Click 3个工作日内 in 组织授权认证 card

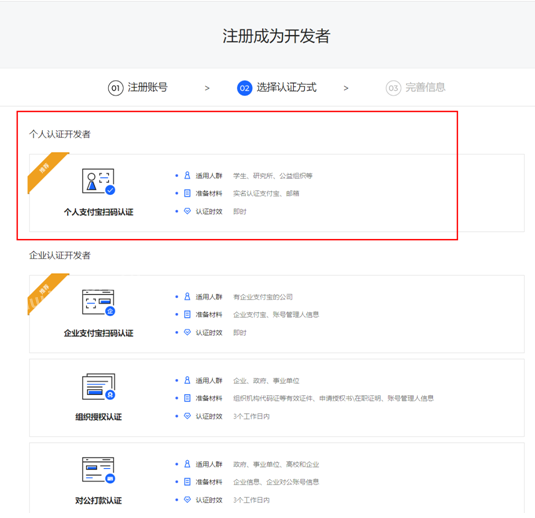click(x=251, y=416)
